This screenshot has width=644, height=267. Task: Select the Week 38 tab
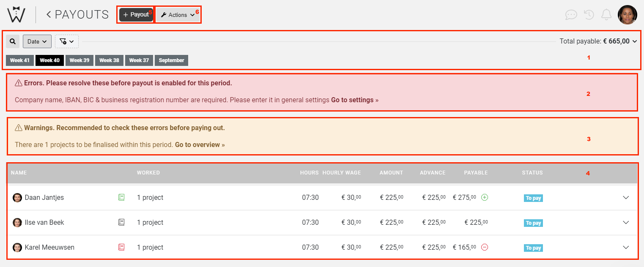coord(109,60)
